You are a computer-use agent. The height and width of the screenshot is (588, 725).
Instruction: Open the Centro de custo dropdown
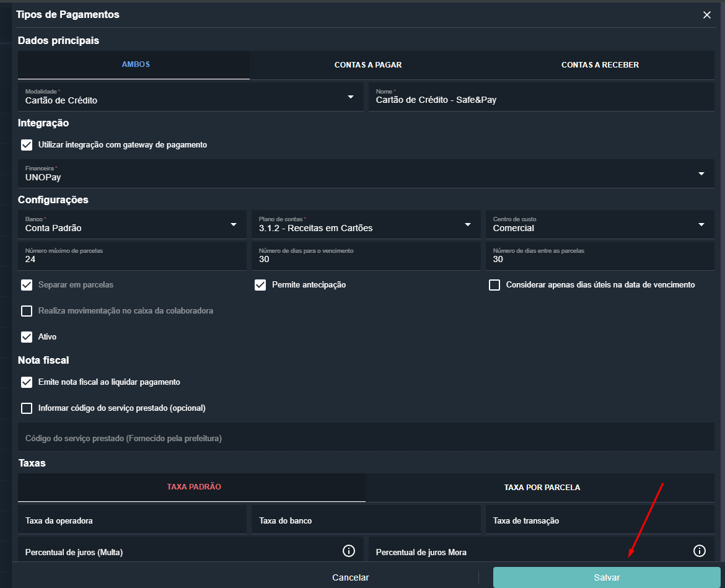point(600,225)
